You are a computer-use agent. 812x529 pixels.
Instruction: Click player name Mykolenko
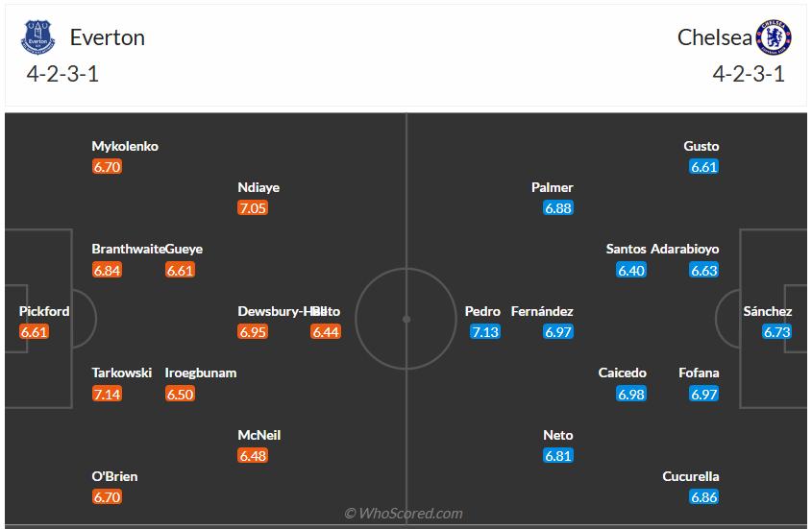(125, 146)
